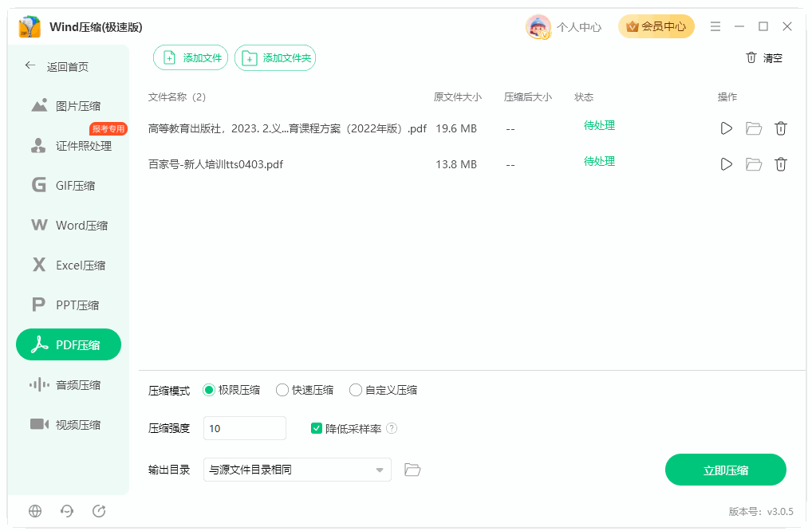Open Excel压缩 in the sidebar
Image resolution: width=812 pixels, height=531 pixels.
69,265
